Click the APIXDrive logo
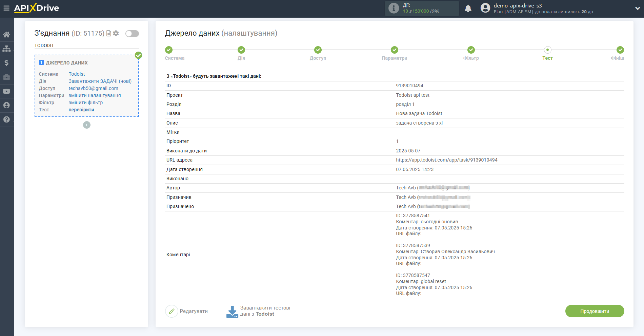The width and height of the screenshot is (644, 336). pos(37,8)
